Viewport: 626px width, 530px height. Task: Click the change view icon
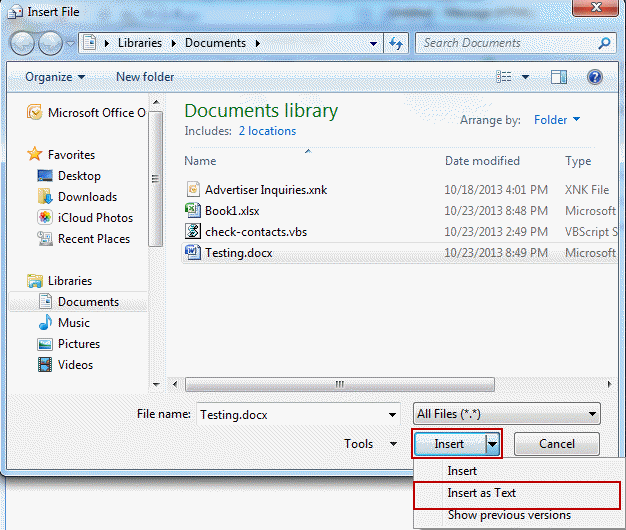(x=506, y=77)
